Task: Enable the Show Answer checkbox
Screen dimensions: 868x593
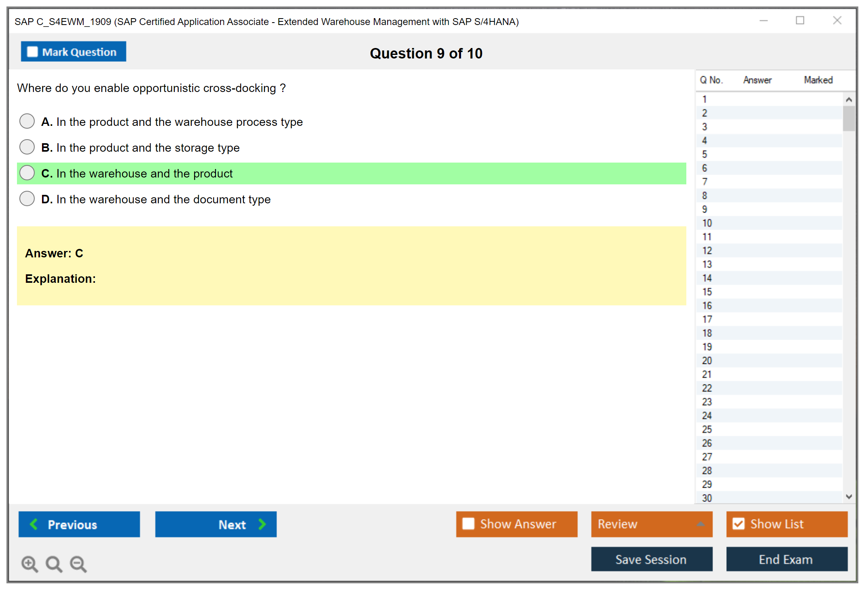Action: click(468, 524)
